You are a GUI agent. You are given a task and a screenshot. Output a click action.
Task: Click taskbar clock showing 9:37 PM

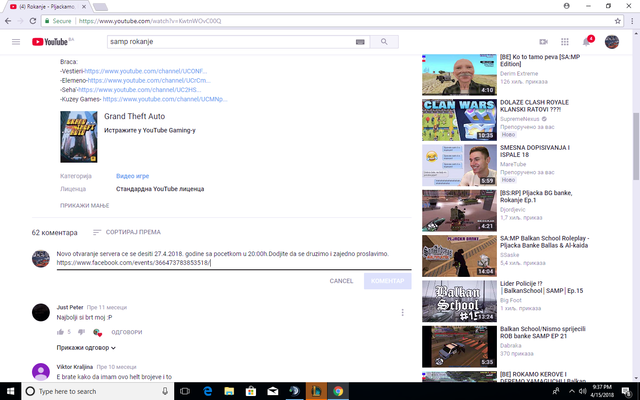602,391
